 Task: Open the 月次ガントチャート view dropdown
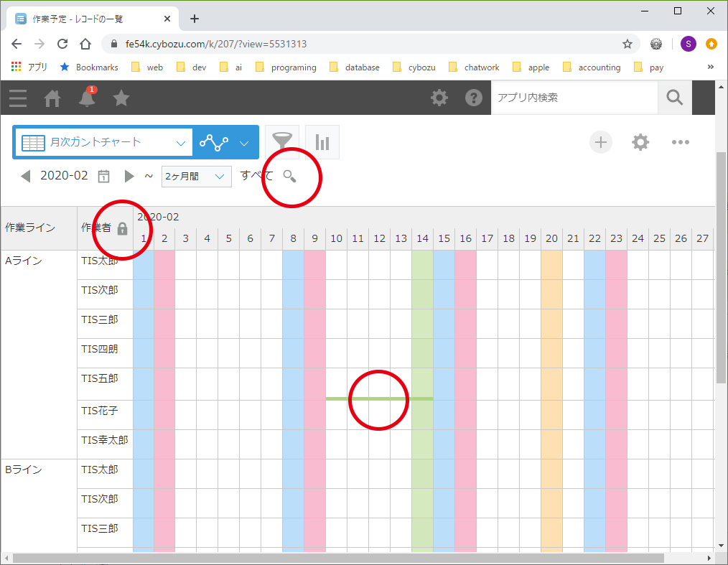[x=104, y=142]
